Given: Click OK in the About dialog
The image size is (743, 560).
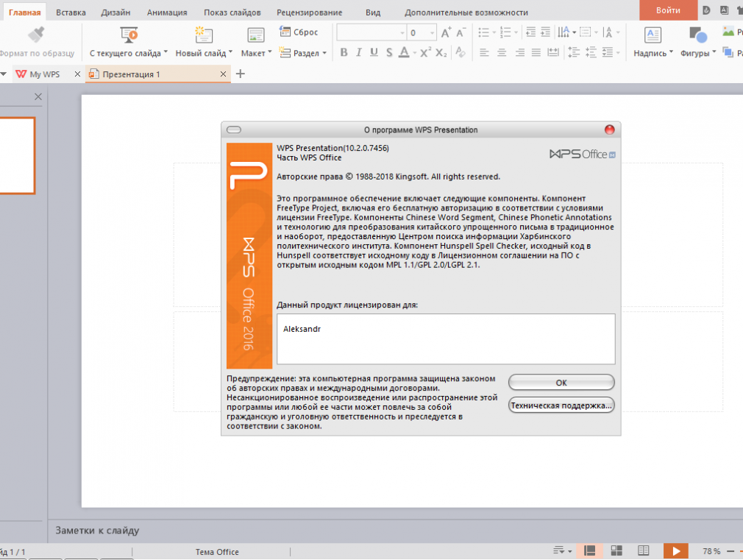Looking at the screenshot, I should pyautogui.click(x=561, y=382).
